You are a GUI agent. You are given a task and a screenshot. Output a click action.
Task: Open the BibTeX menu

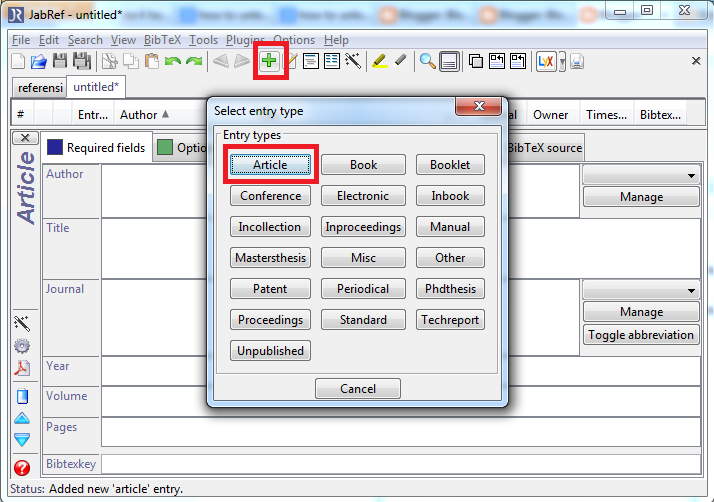click(163, 40)
